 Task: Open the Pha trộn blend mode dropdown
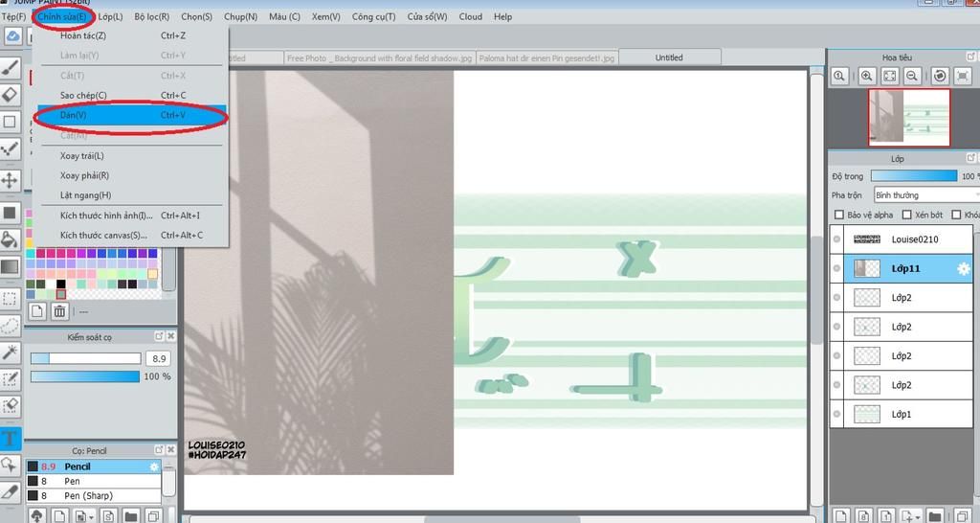click(924, 195)
